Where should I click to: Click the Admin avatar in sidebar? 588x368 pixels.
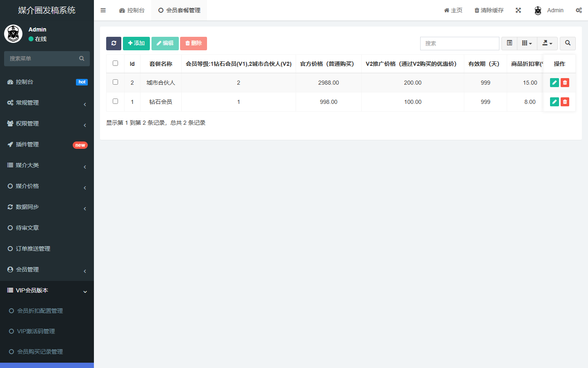[13, 34]
